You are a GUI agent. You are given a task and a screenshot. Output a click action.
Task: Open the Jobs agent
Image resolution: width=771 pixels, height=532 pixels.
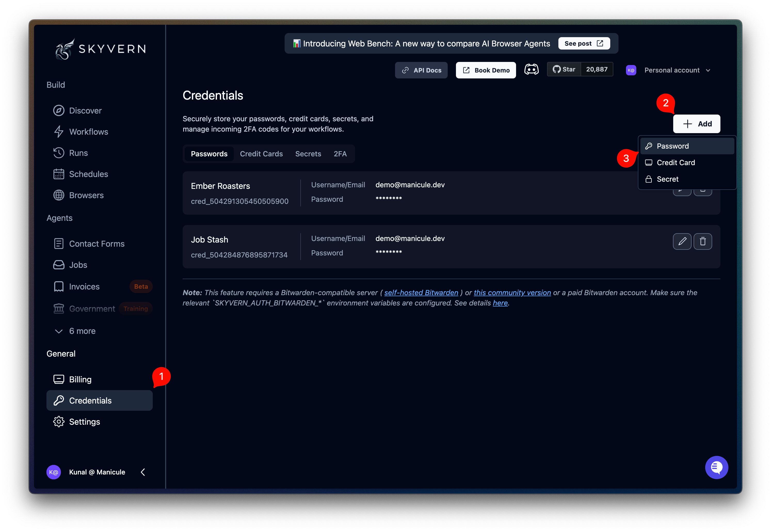pyautogui.click(x=99, y=265)
